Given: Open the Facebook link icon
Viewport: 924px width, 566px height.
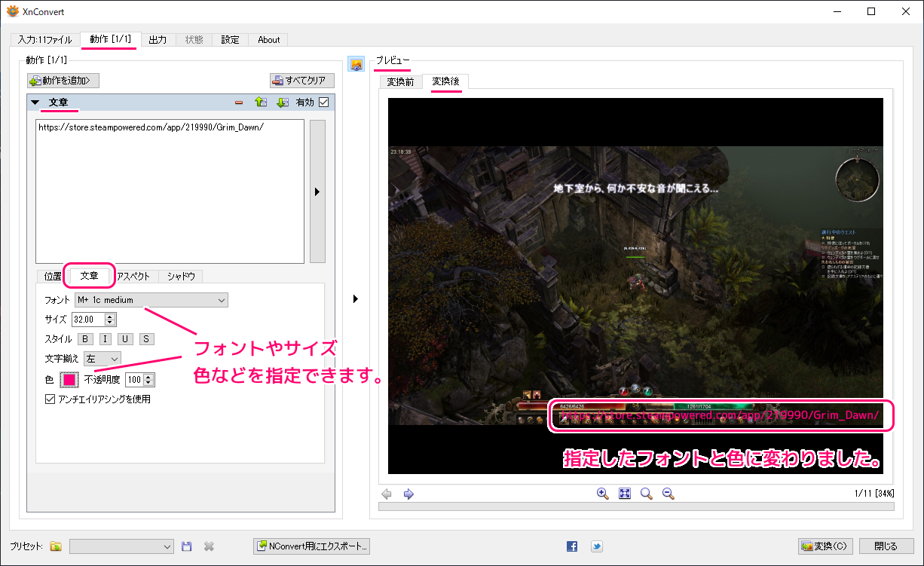Looking at the screenshot, I should (572, 546).
